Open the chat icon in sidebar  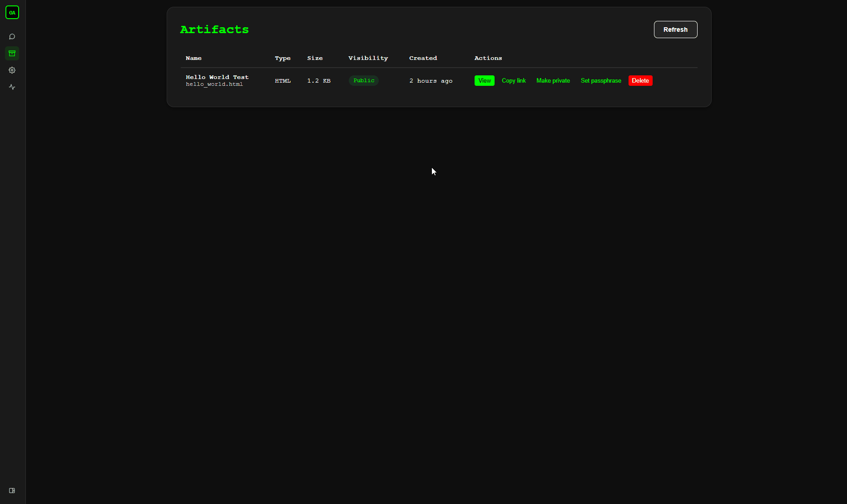[12, 37]
